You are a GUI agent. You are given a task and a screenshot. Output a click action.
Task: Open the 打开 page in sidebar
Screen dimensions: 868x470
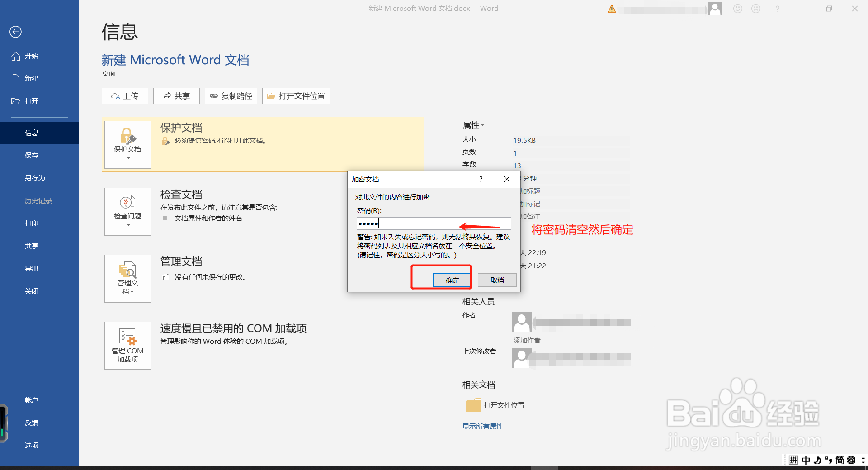39,101
